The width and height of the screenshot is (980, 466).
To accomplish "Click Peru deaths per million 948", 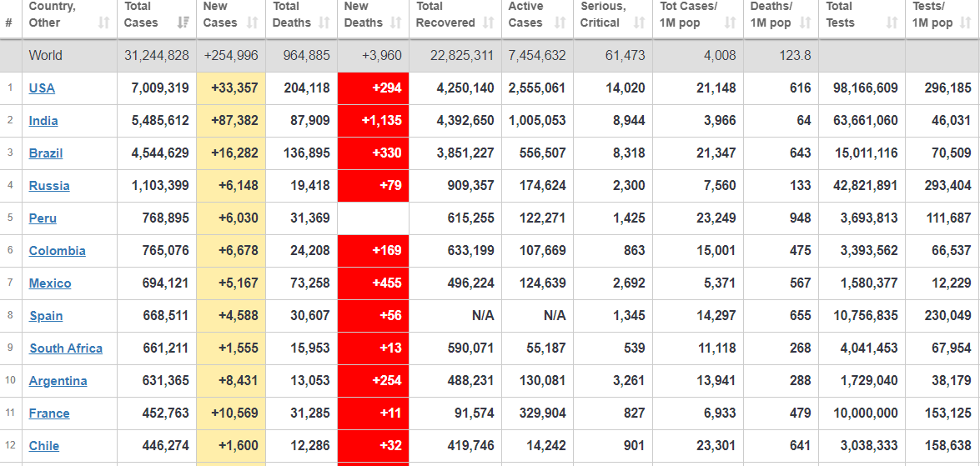I will (801, 218).
